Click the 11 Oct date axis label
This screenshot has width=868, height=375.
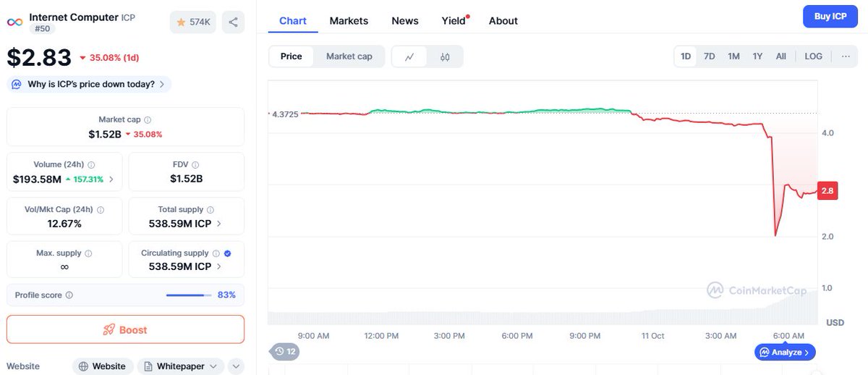[652, 336]
